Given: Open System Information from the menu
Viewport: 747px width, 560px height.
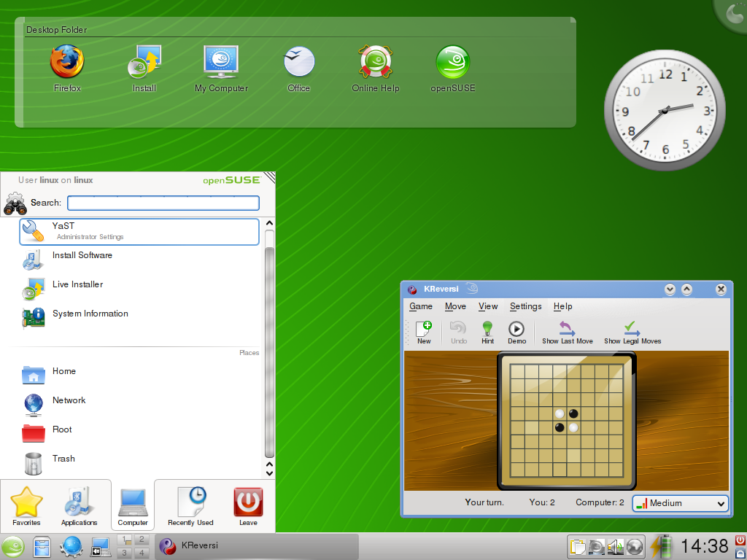Looking at the screenshot, I should click(x=139, y=319).
